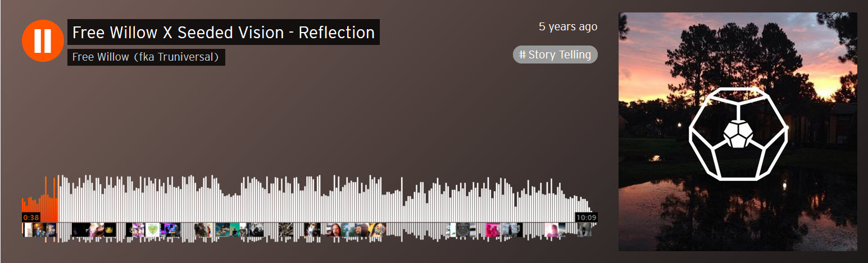Open the Free Willow X Seeded Vision - Reflection title

(224, 33)
